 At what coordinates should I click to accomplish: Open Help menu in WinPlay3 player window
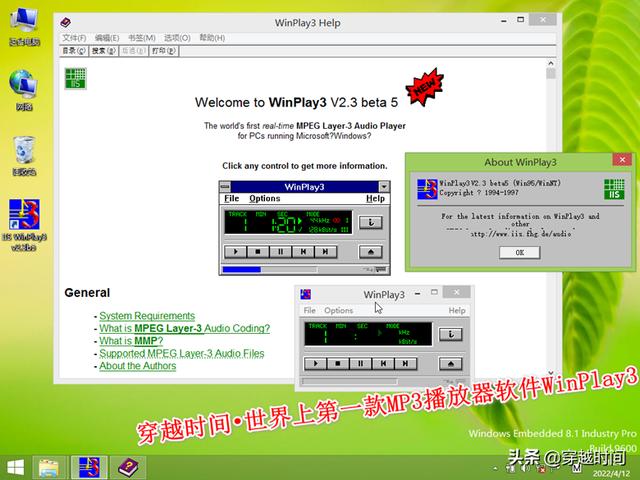(457, 311)
